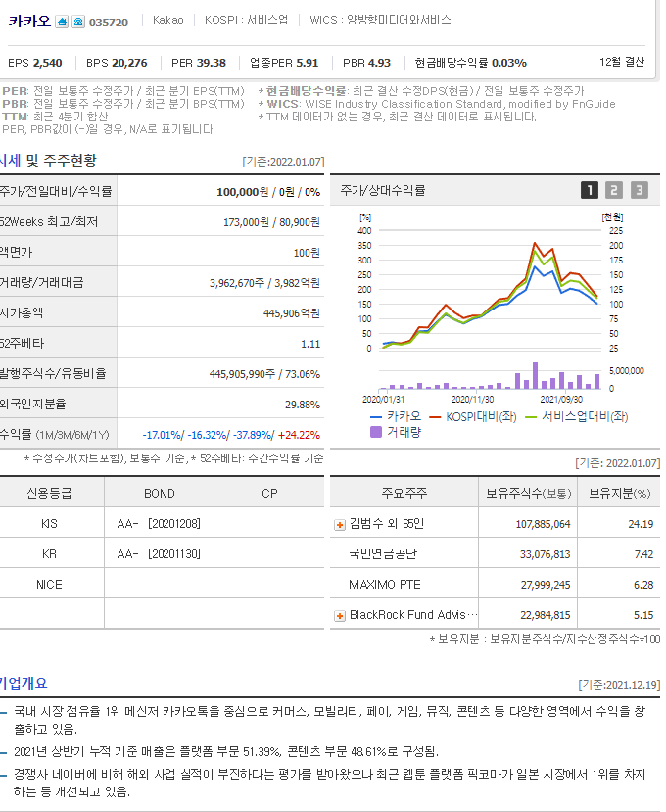Image resolution: width=666 pixels, height=812 pixels.
Task: Click BPS value 20,276
Action: pyautogui.click(x=129, y=63)
